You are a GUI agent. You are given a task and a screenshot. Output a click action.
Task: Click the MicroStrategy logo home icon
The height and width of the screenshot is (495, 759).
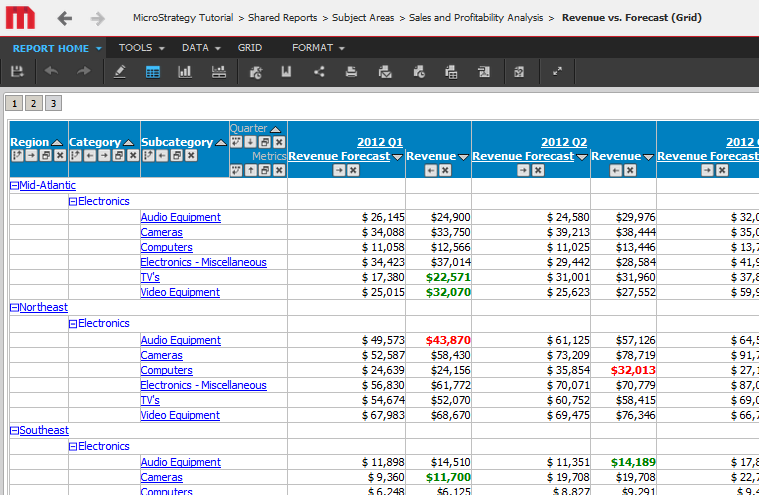tap(20, 17)
